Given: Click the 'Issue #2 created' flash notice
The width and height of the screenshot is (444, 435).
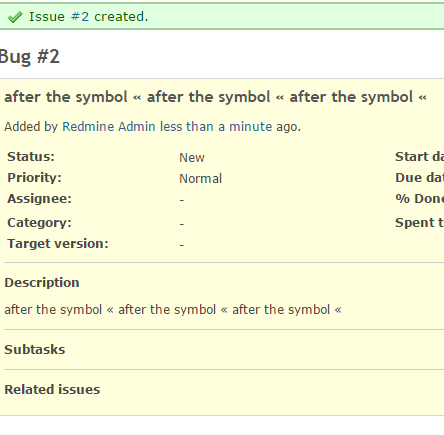Looking at the screenshot, I should (222, 17).
